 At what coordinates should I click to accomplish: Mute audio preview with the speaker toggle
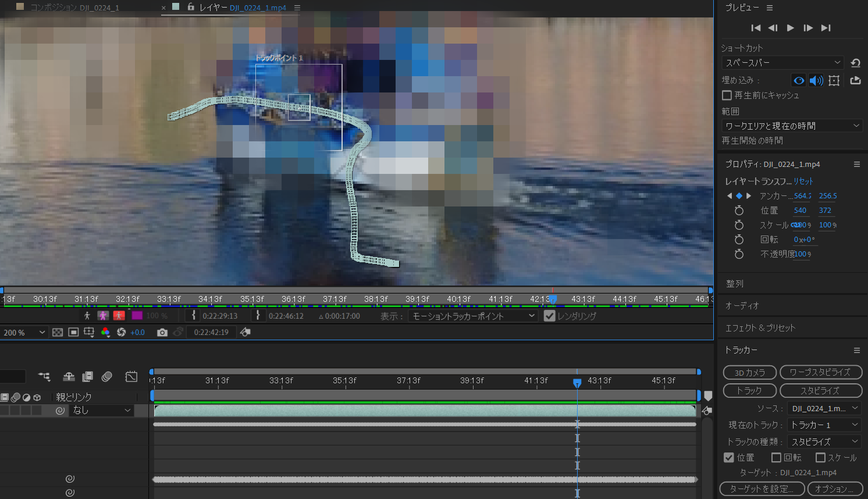click(816, 80)
